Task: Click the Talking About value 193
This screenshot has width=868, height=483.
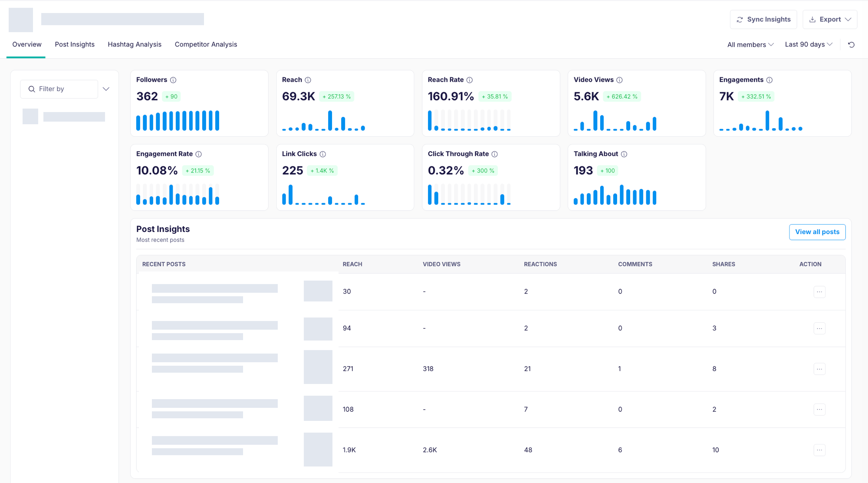Action: pos(583,171)
